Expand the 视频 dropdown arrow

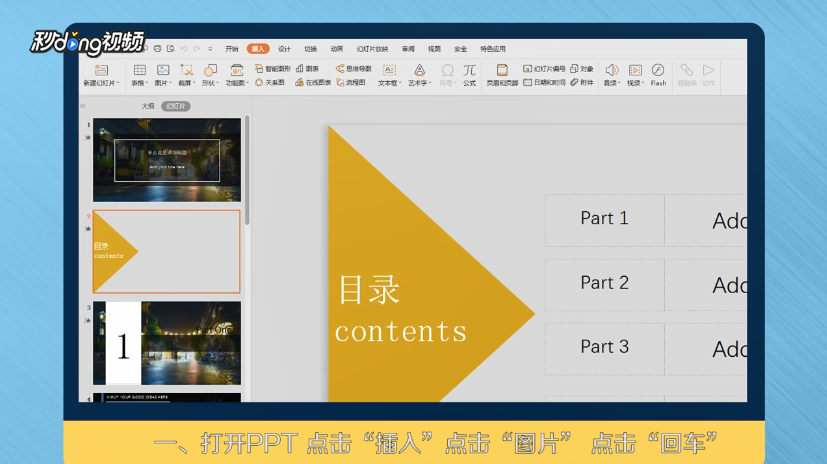coord(643,83)
